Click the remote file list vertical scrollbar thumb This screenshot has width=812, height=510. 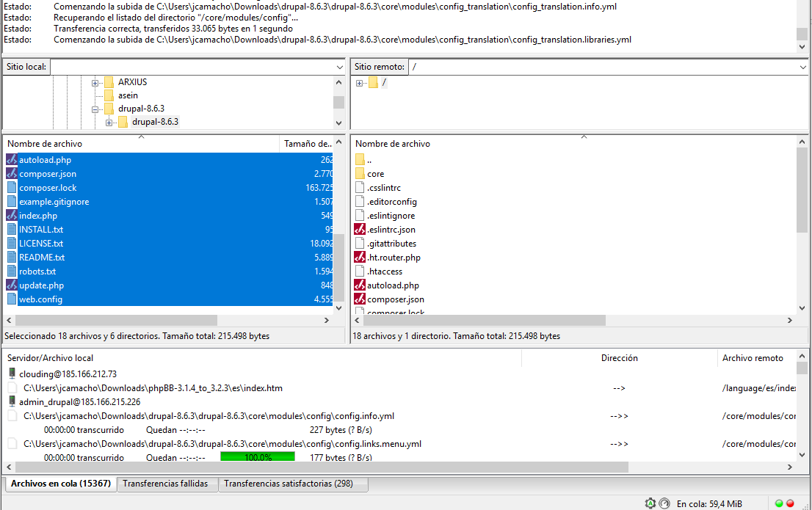pos(802,189)
